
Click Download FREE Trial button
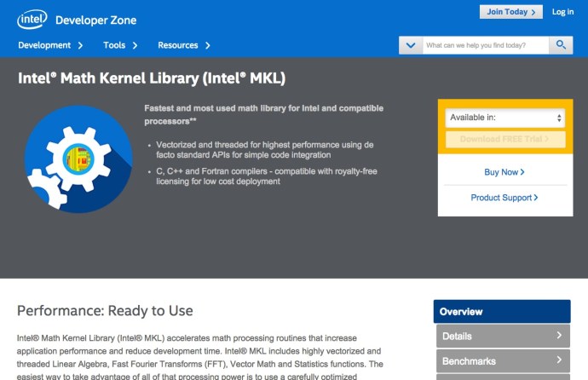[505, 139]
